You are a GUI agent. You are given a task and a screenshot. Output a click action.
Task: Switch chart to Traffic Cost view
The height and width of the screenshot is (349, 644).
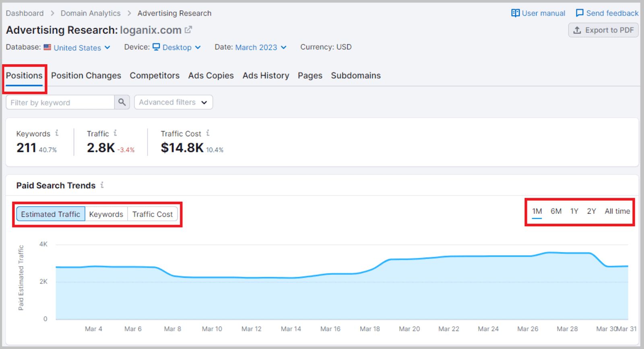click(x=153, y=214)
